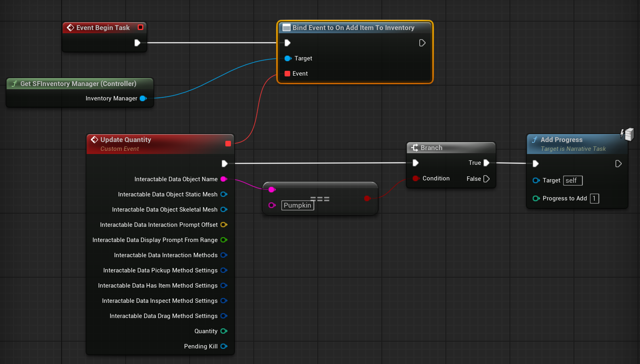The width and height of the screenshot is (640, 364).
Task: Click the red Event delegate input pin
Action: 287,74
